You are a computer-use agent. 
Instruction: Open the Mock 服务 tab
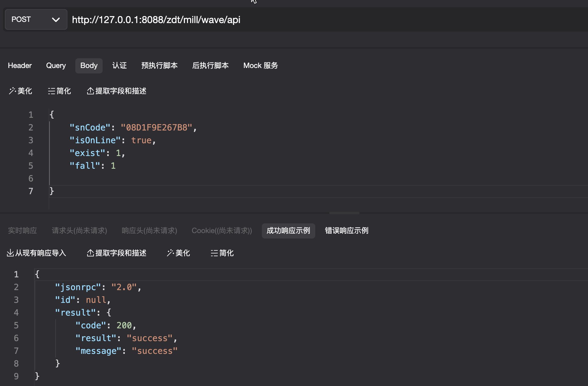pos(261,66)
